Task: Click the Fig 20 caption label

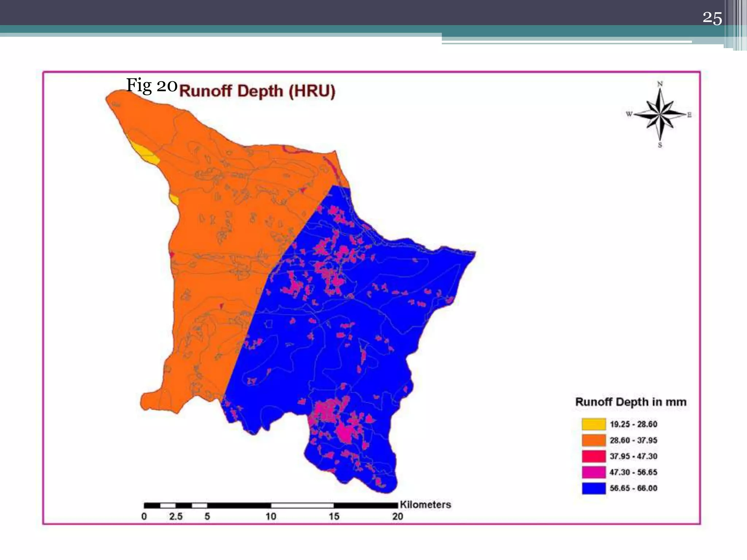Action: click(x=151, y=85)
